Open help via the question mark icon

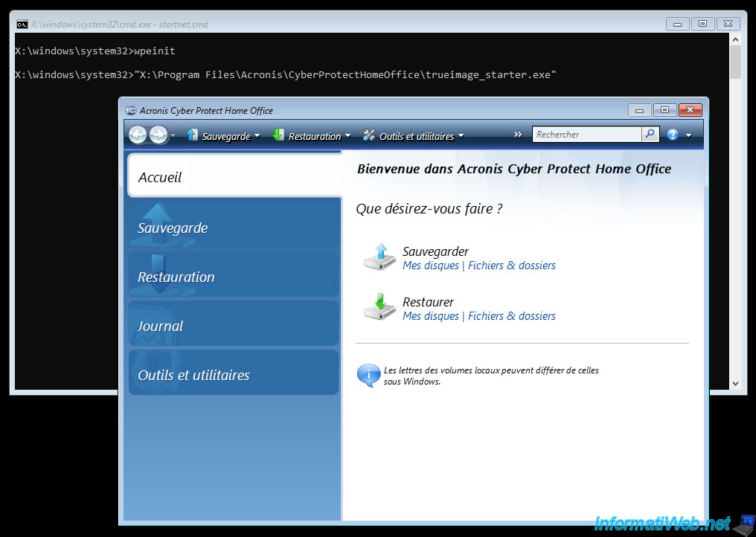coord(673,135)
